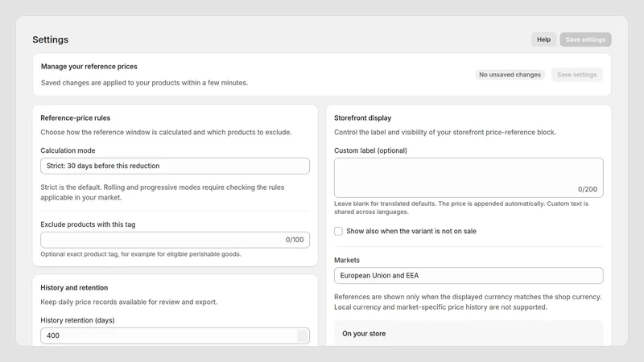
Task: Click the 0/200 character counter
Action: pyautogui.click(x=588, y=189)
